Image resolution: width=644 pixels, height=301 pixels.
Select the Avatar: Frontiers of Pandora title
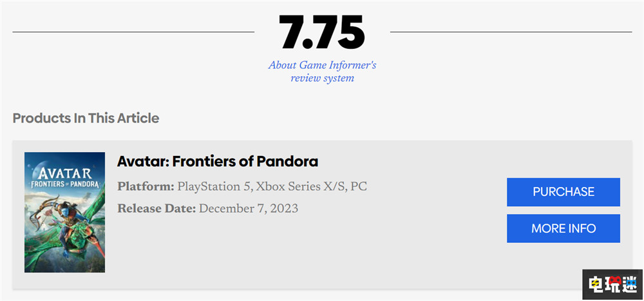218,161
